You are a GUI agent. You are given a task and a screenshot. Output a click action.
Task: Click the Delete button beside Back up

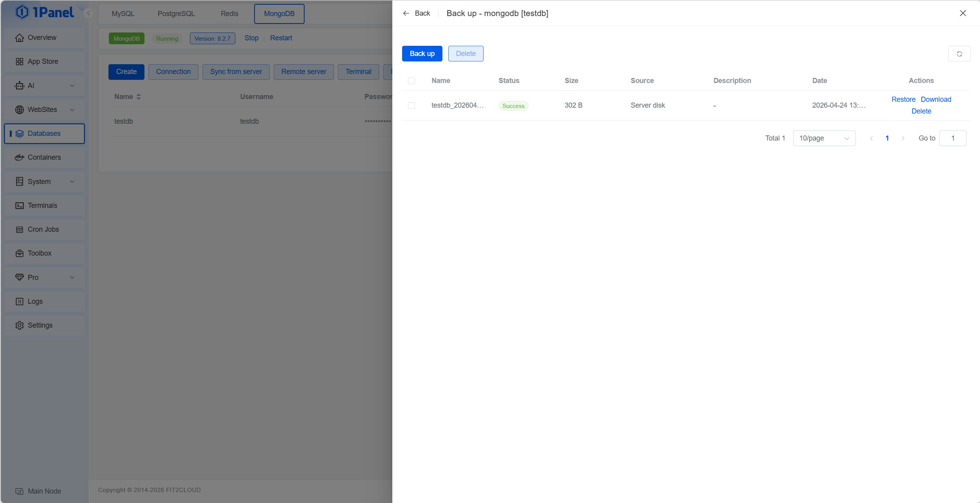click(466, 54)
